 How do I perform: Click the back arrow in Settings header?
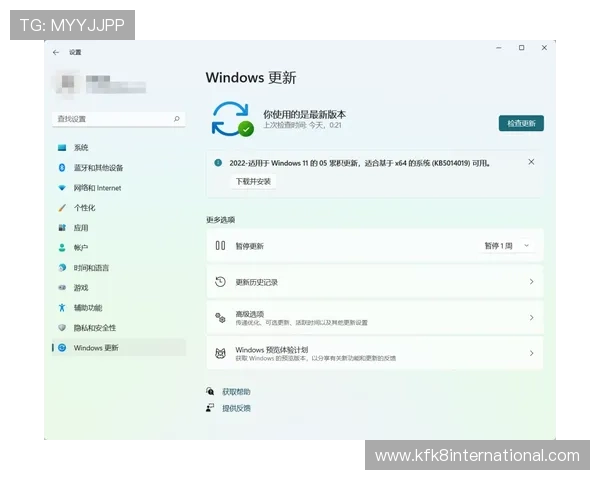pos(56,52)
